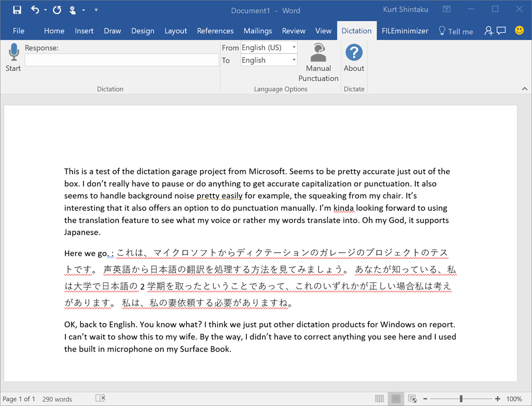This screenshot has width=532, height=406.
Task: Switch to Read Mode view
Action: [379, 399]
